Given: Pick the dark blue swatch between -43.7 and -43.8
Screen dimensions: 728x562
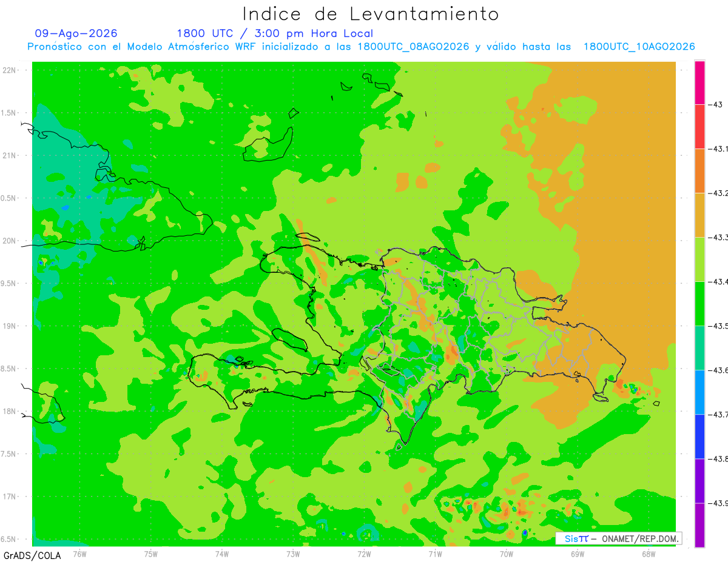Looking at the screenshot, I should [x=699, y=437].
